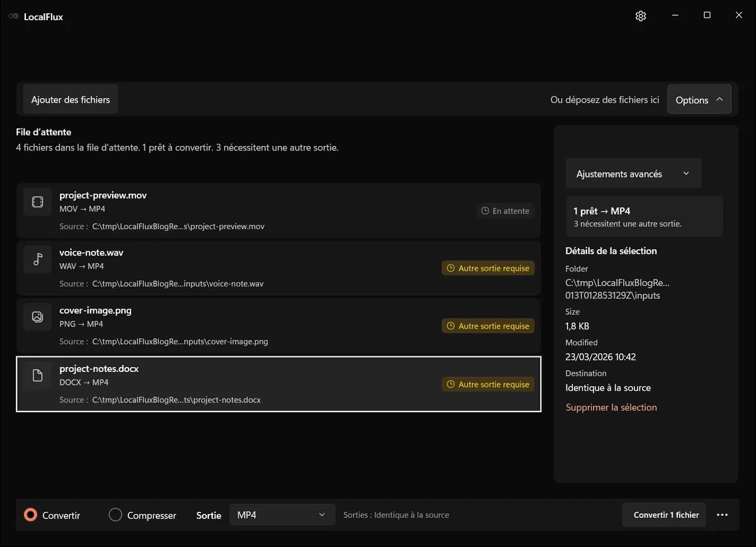
Task: Click the folder path in selection details
Action: click(x=617, y=289)
